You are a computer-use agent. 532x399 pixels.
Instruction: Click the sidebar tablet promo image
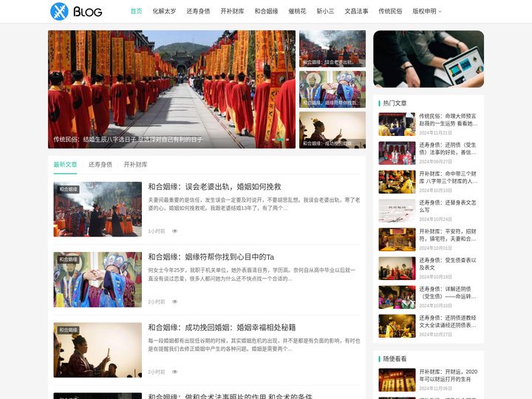(429, 58)
